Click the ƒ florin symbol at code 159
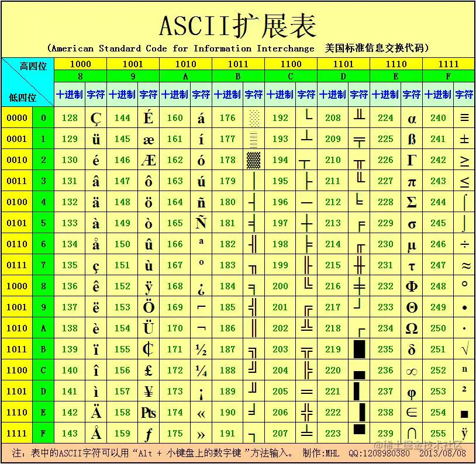476x464 pixels. point(148,433)
